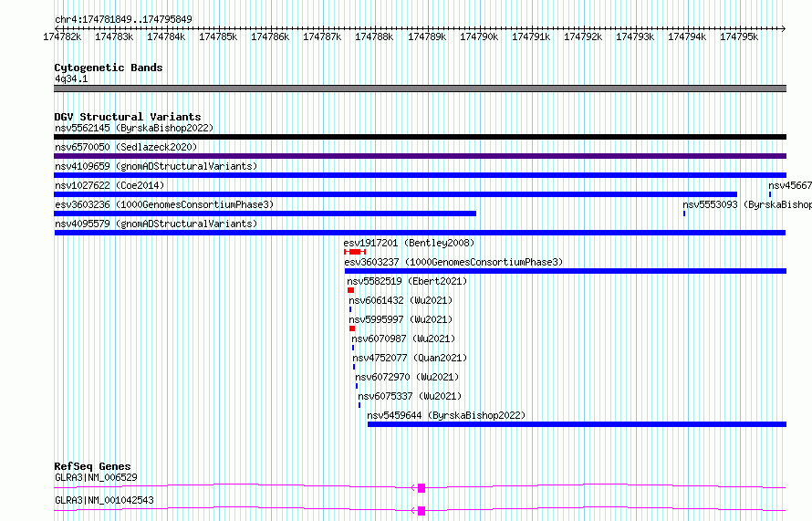Click the esv1917201 (Bentley2008) label
The width and height of the screenshot is (812, 521).
(409, 243)
